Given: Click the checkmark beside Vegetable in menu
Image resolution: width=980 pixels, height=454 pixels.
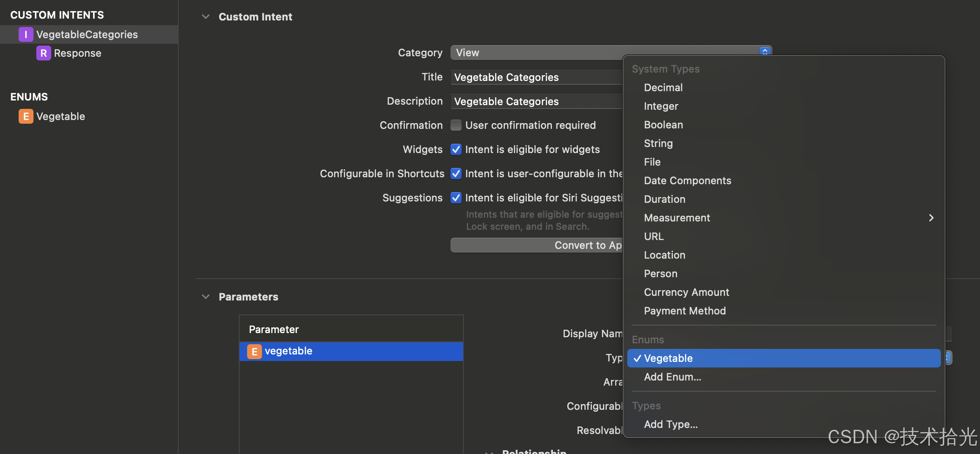Looking at the screenshot, I should [x=637, y=358].
